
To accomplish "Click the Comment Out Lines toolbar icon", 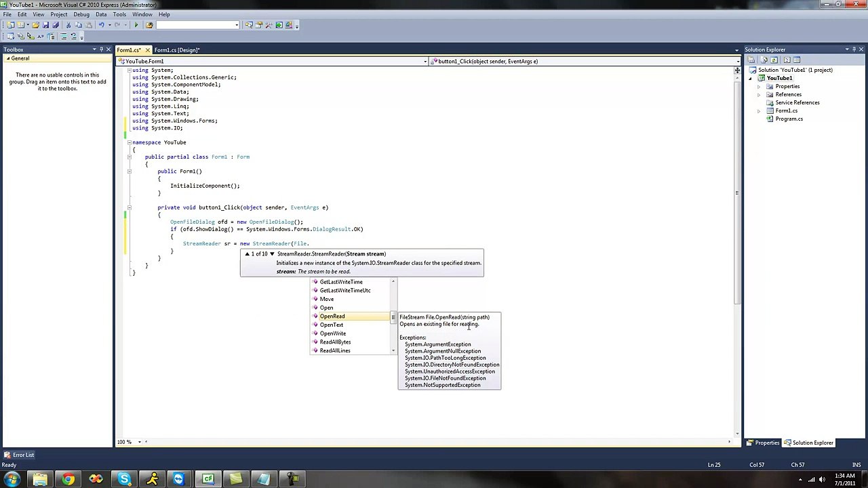I will pos(64,36).
